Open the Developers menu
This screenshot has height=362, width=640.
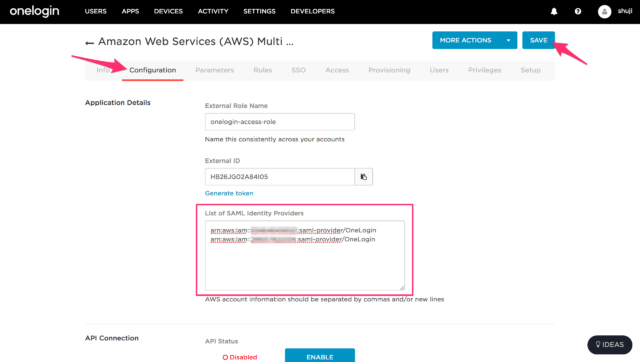click(x=313, y=11)
